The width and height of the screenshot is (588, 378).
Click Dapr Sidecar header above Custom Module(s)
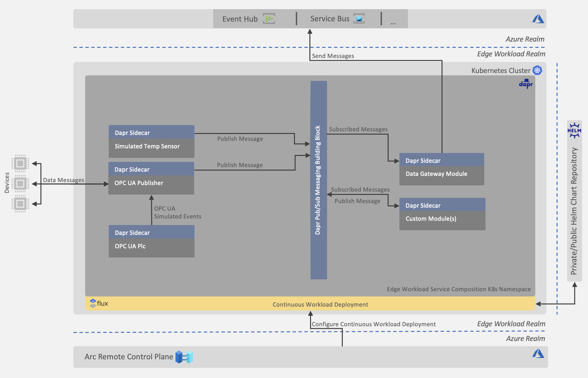[442, 205]
